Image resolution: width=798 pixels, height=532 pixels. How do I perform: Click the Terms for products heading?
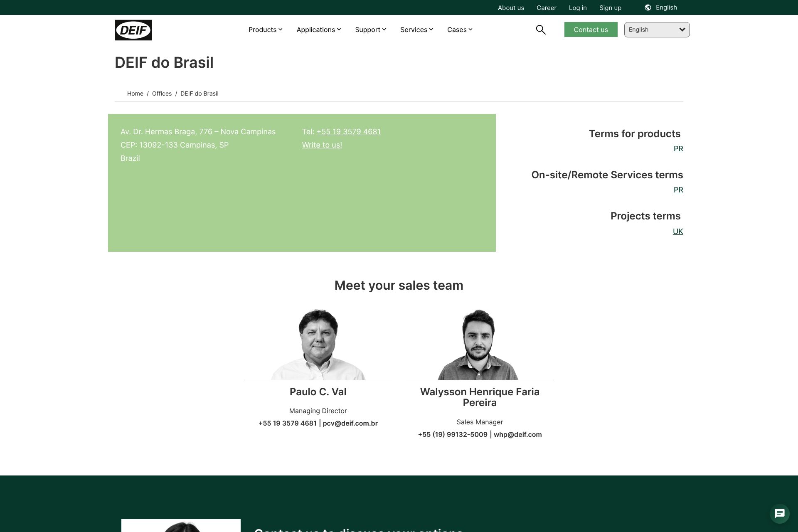pos(635,134)
